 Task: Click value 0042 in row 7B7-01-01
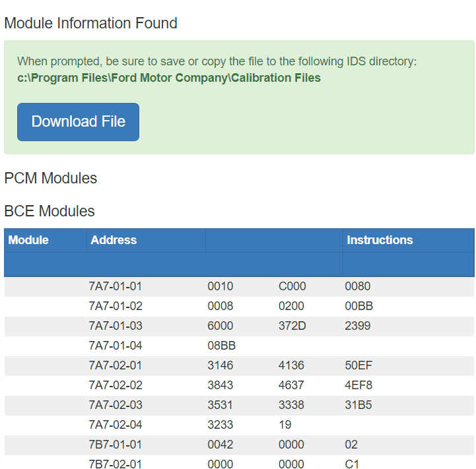pyautogui.click(x=221, y=445)
